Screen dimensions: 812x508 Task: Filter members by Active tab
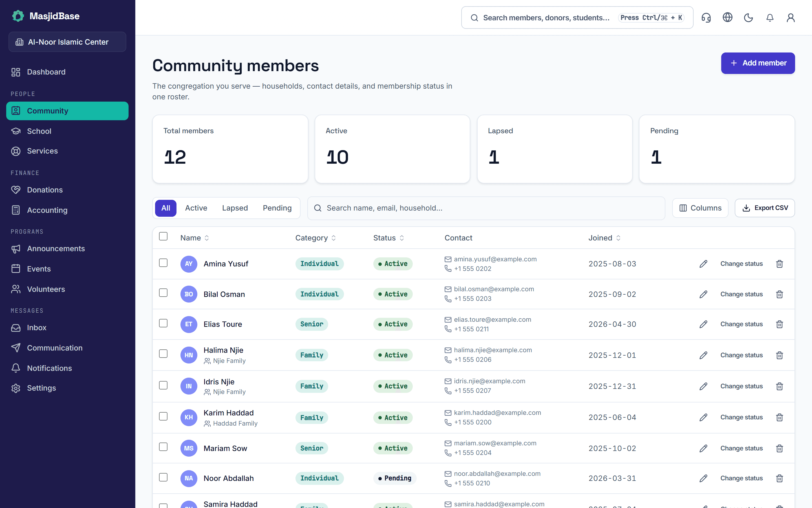click(196, 208)
